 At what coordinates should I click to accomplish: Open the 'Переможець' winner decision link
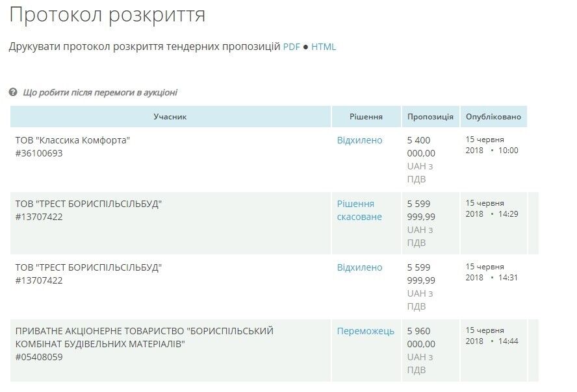pyautogui.click(x=365, y=331)
